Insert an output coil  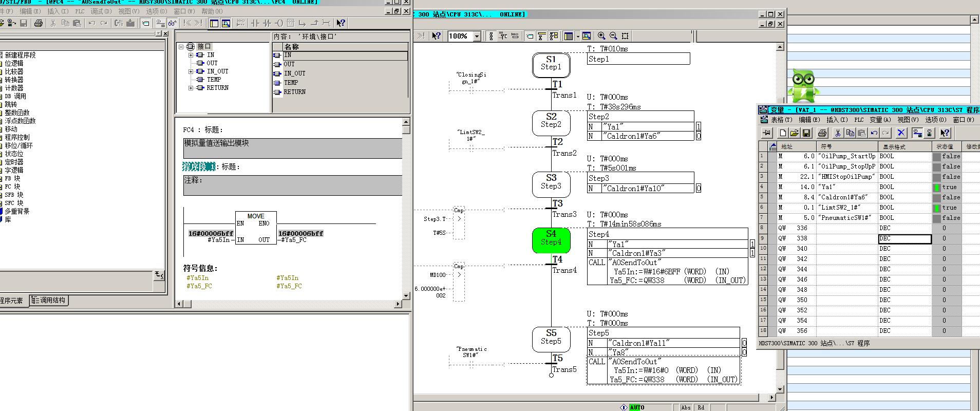pos(279,23)
